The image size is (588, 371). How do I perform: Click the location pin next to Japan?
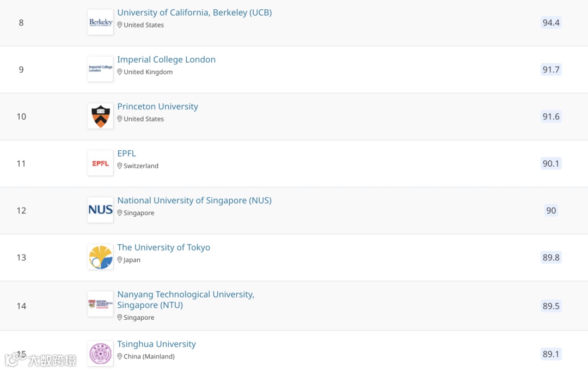[120, 260]
